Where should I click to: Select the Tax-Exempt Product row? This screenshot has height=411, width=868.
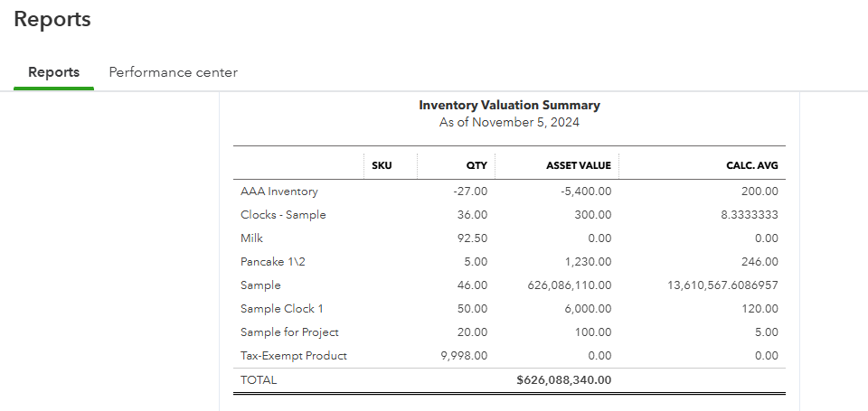tap(294, 356)
